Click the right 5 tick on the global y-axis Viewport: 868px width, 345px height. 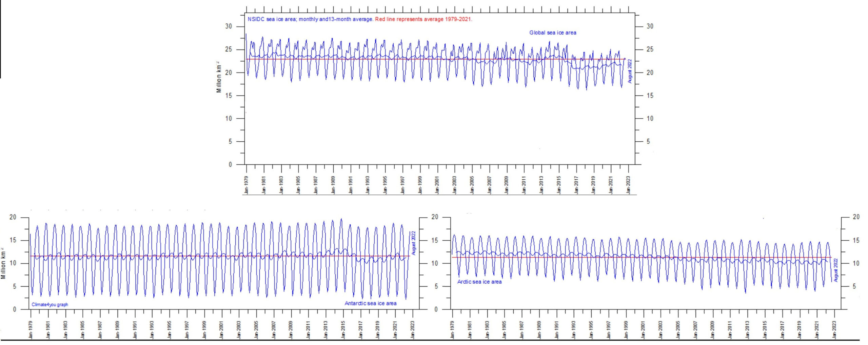(x=648, y=141)
